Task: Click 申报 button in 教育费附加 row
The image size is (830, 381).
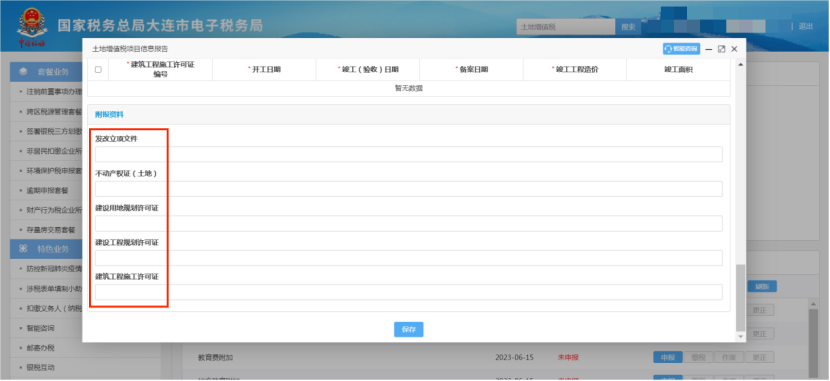Action: click(668, 357)
